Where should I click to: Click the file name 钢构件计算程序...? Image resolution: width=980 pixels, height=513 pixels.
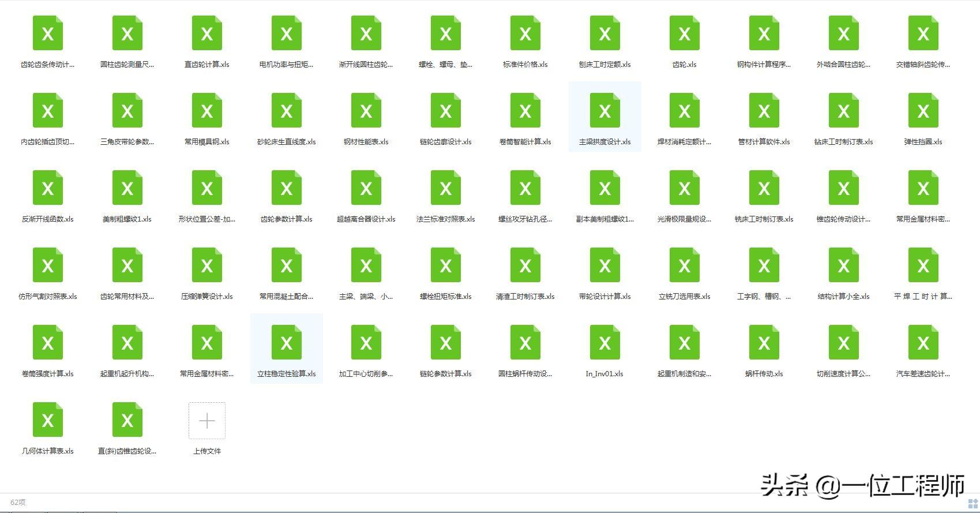point(764,65)
